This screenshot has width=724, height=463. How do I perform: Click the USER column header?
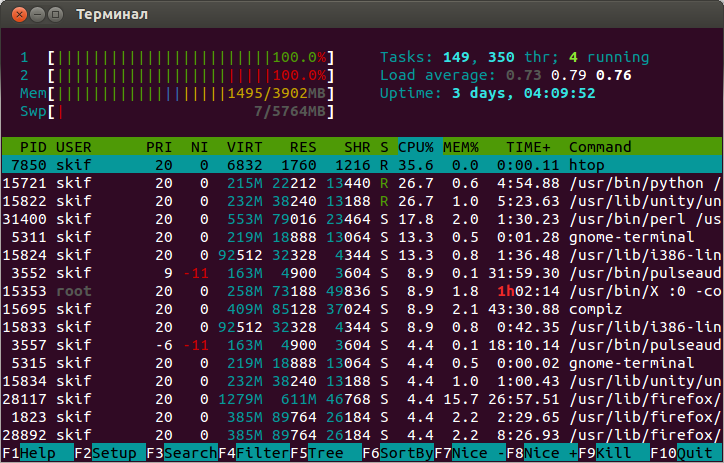pyautogui.click(x=73, y=147)
